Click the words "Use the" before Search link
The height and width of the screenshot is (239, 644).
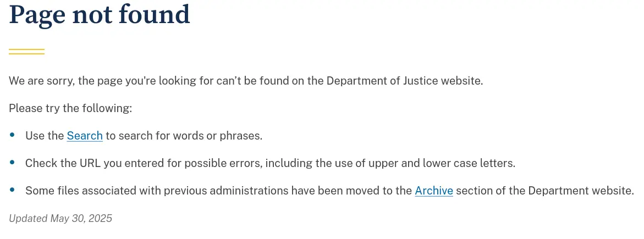pyautogui.click(x=45, y=136)
